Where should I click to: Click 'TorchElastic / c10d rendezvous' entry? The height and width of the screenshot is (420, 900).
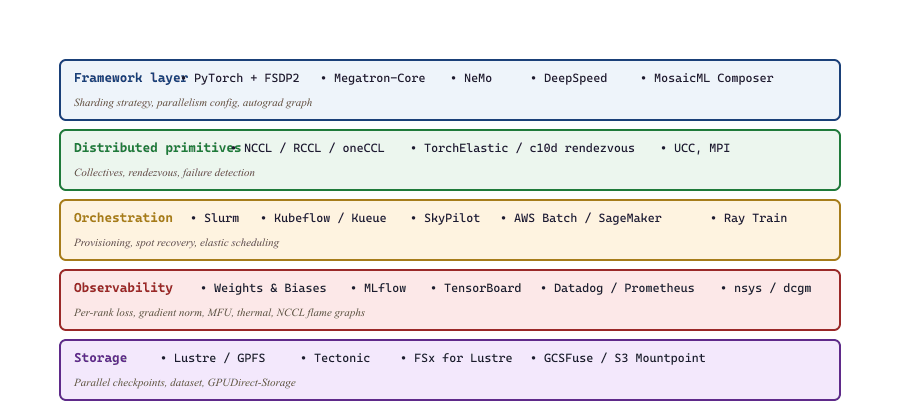pyautogui.click(x=529, y=148)
